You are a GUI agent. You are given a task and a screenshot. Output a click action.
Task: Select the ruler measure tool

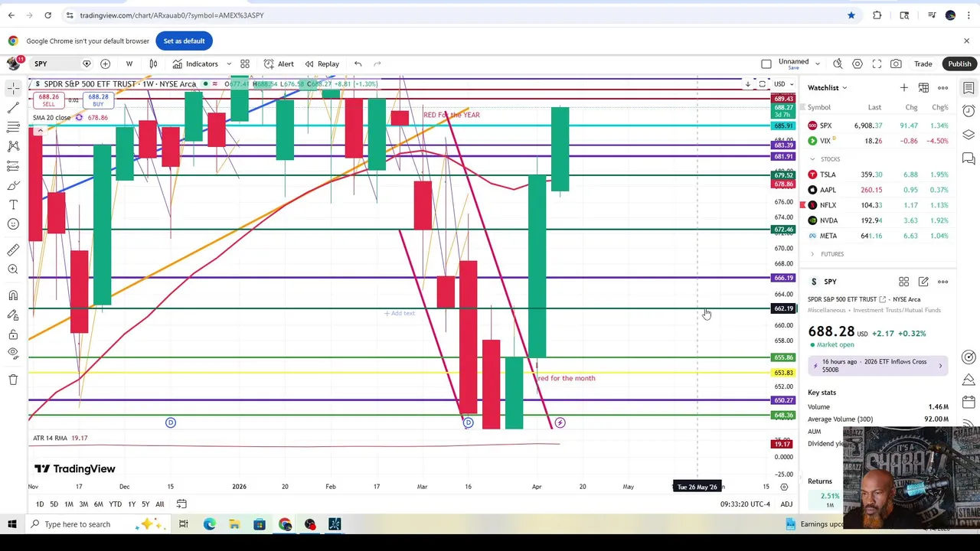click(x=13, y=249)
